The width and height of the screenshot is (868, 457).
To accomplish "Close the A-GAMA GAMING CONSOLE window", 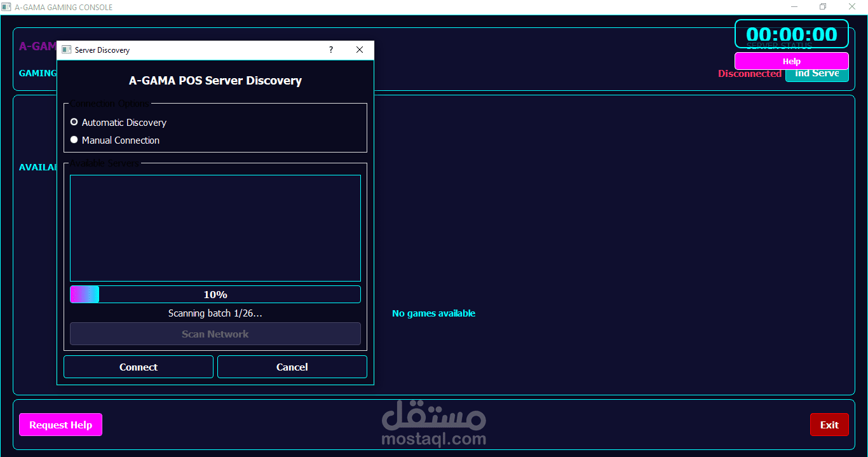I will 852,7.
